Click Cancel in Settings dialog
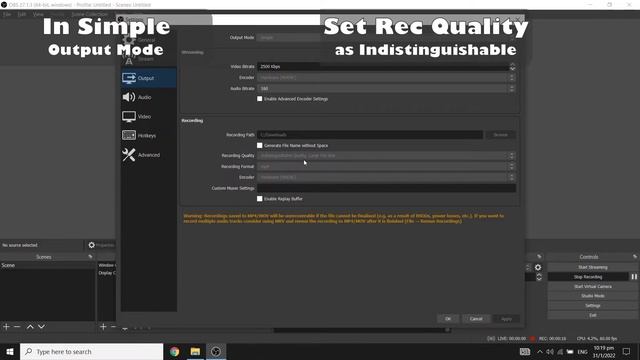Screen dimensions: 640x360 (x=476, y=319)
